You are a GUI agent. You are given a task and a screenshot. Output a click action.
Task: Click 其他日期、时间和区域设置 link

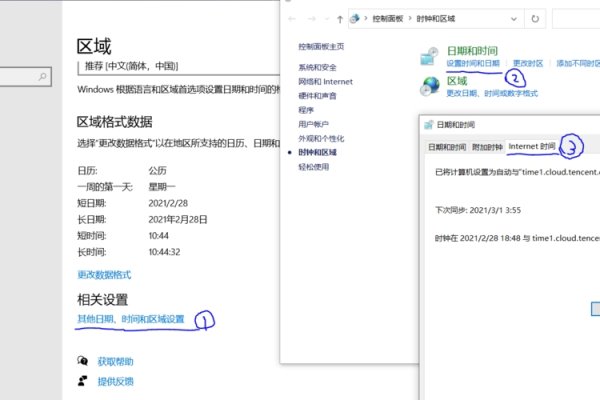130,319
